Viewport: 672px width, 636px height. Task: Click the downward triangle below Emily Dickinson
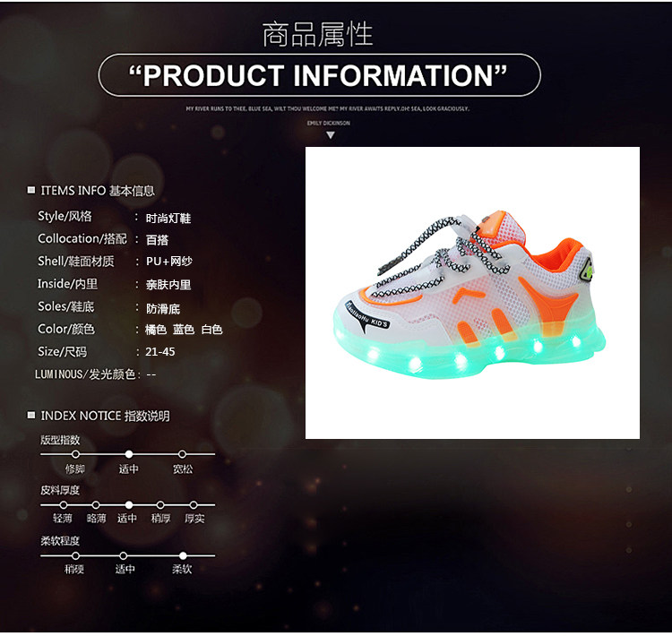(x=330, y=135)
